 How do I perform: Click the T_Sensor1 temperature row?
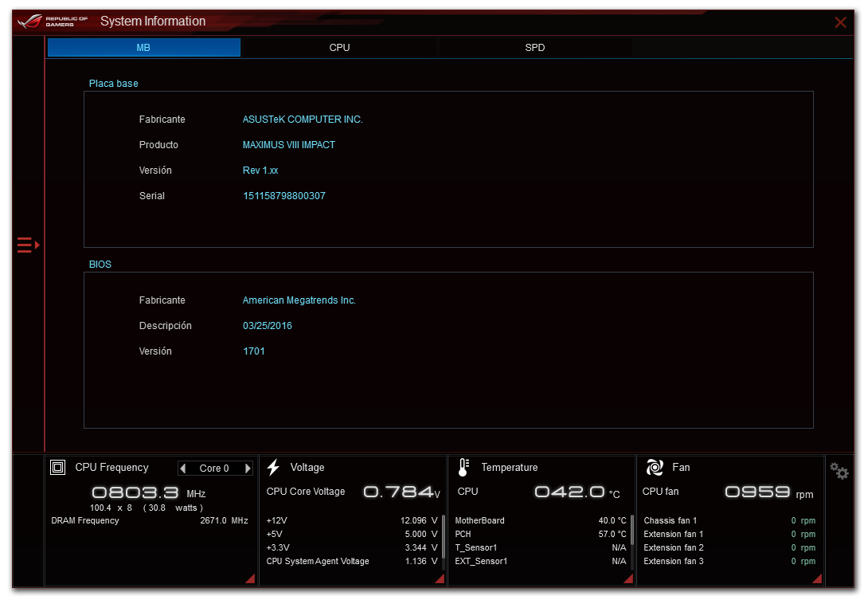[541, 548]
